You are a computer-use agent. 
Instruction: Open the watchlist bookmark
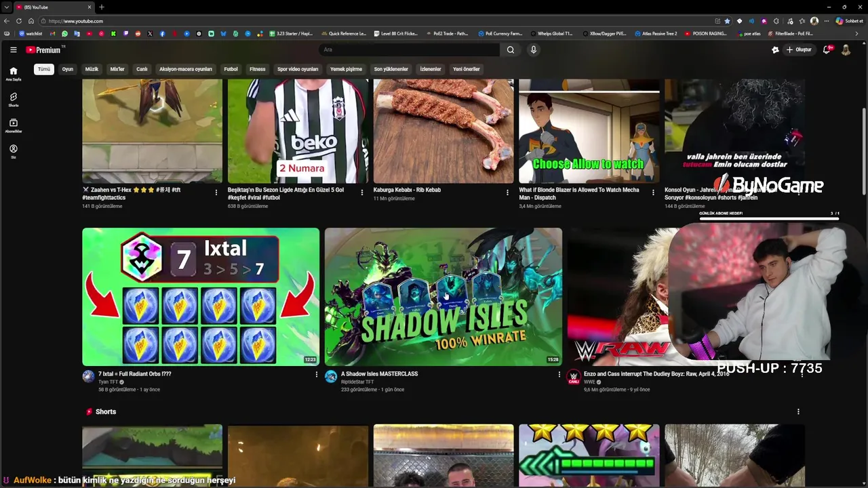[31, 33]
